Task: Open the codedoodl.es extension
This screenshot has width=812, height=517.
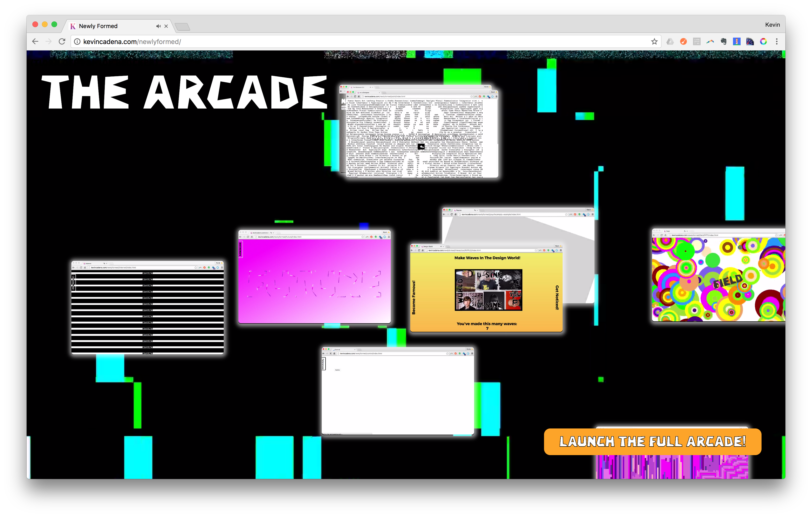Action: pos(697,41)
